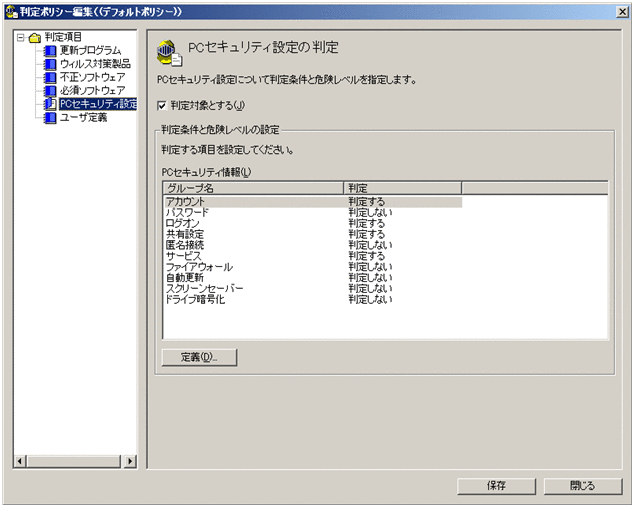
Task: Click the folder icon beside 判定項目
Action: 35,38
